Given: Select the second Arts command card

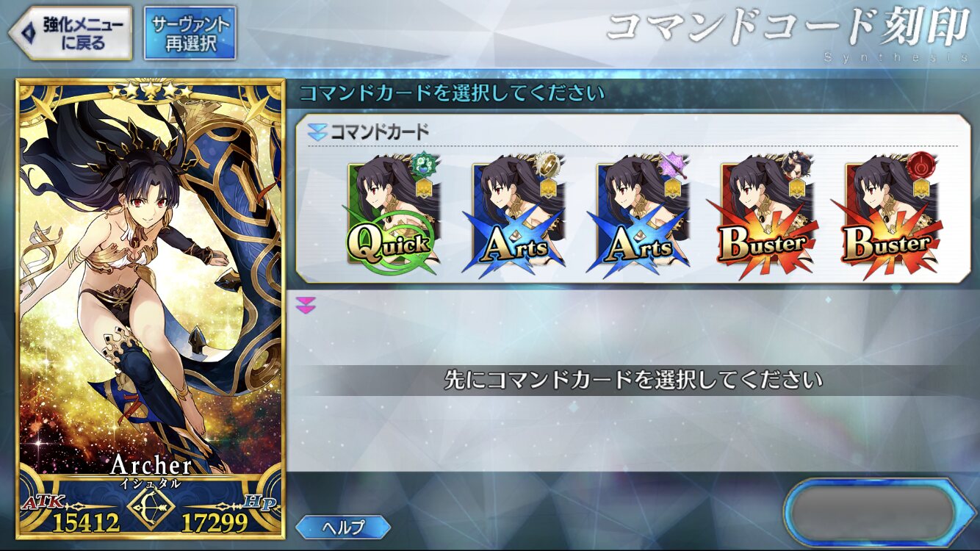Looking at the screenshot, I should (x=638, y=215).
